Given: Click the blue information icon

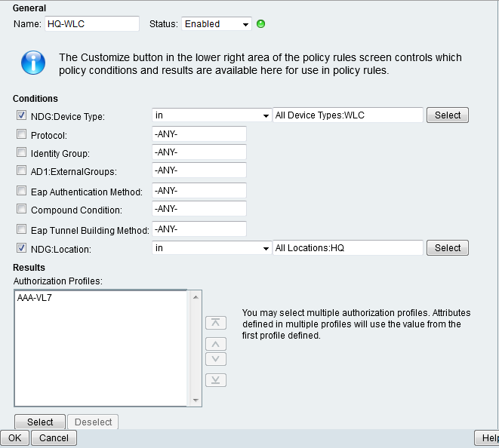Looking at the screenshot, I should point(33,62).
